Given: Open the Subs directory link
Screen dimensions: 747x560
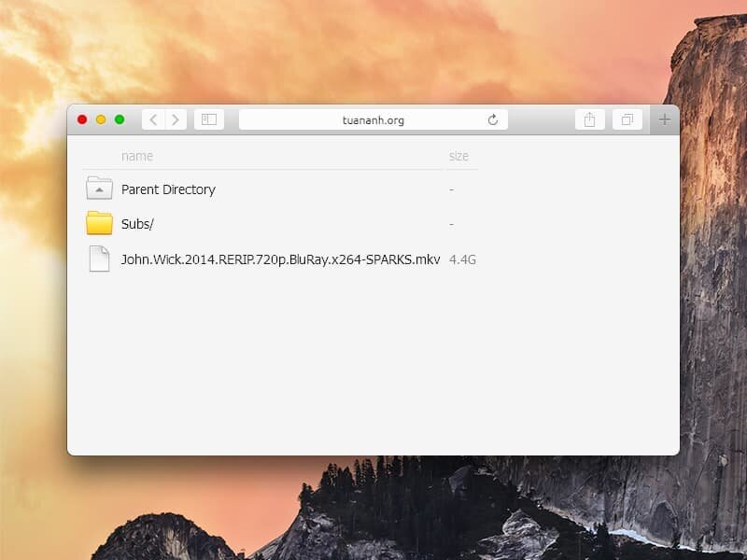Looking at the screenshot, I should (136, 224).
